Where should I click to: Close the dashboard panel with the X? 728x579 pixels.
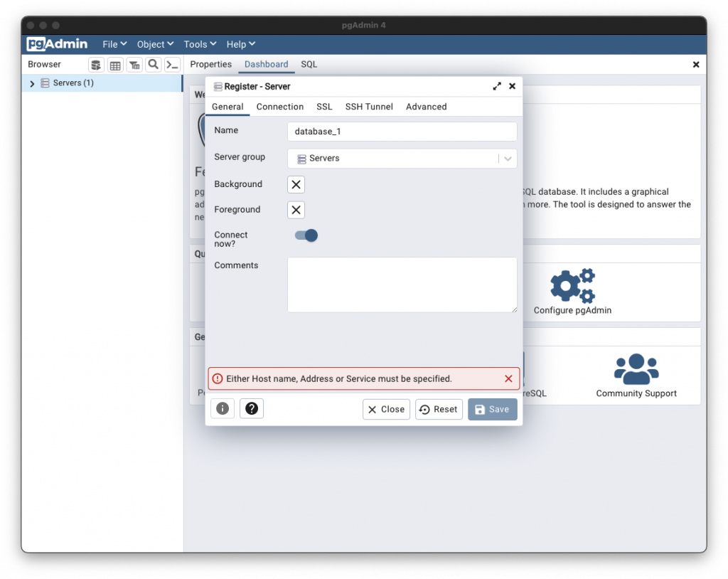pos(696,65)
